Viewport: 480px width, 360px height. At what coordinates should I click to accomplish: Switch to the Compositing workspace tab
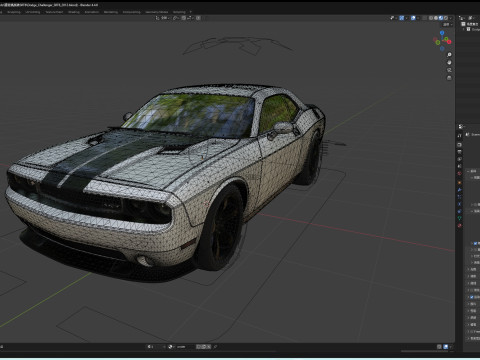[131, 12]
